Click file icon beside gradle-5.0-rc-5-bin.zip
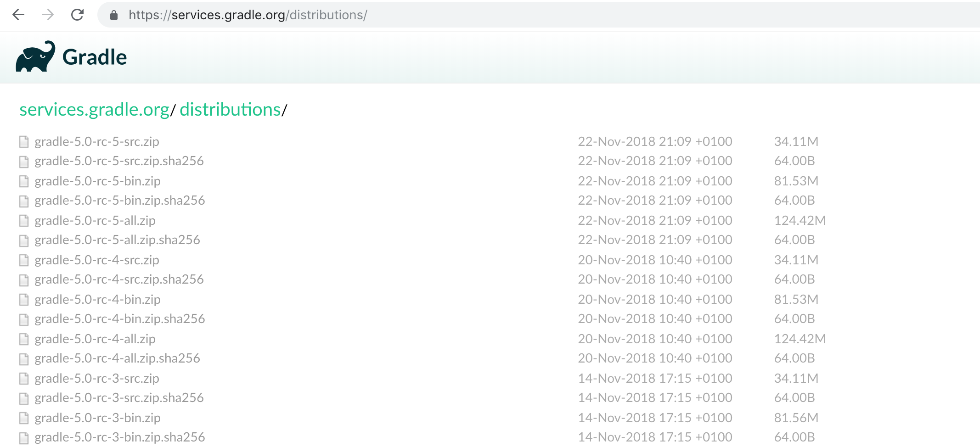The width and height of the screenshot is (980, 447). coord(24,181)
